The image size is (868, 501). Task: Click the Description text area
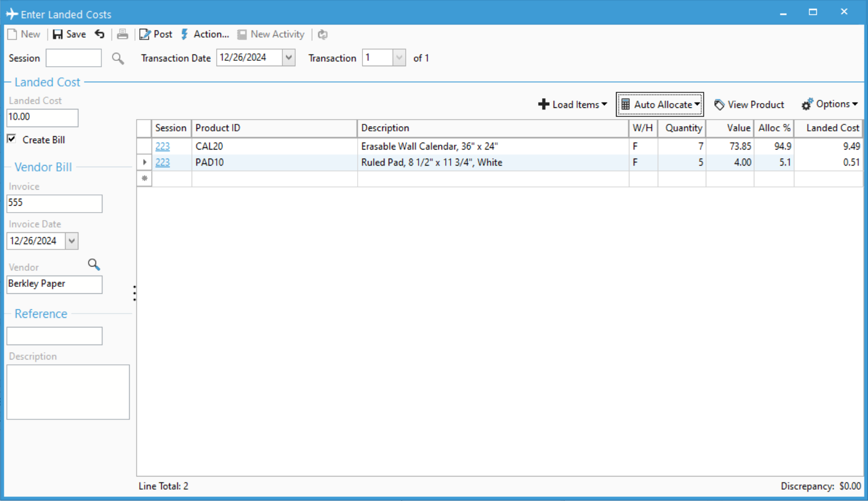(68, 392)
